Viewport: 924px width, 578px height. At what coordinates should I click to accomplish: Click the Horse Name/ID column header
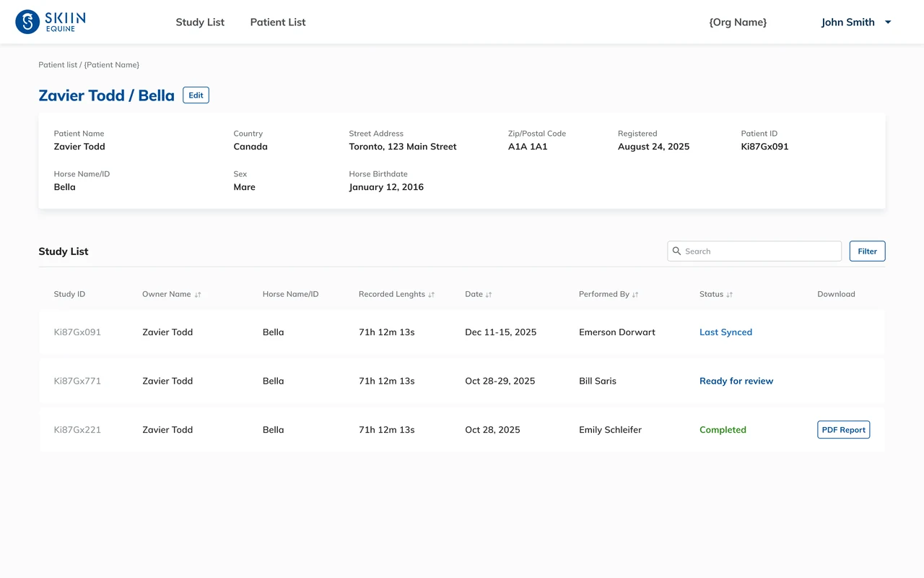[290, 295]
